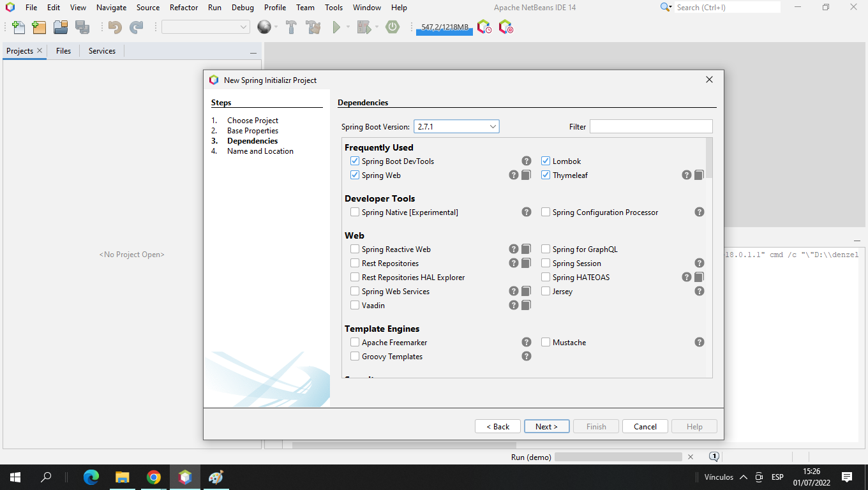
Task: Uncheck the Lombok dependency
Action: pos(546,161)
